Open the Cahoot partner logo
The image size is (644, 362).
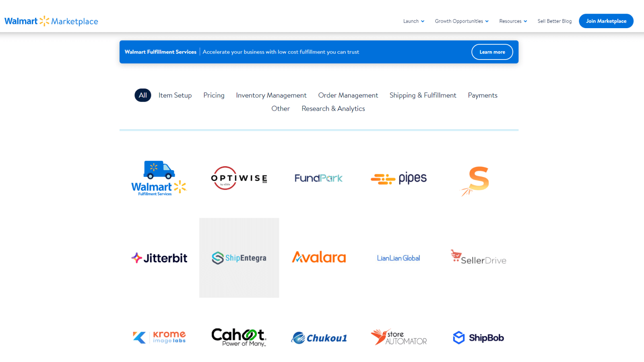(239, 337)
